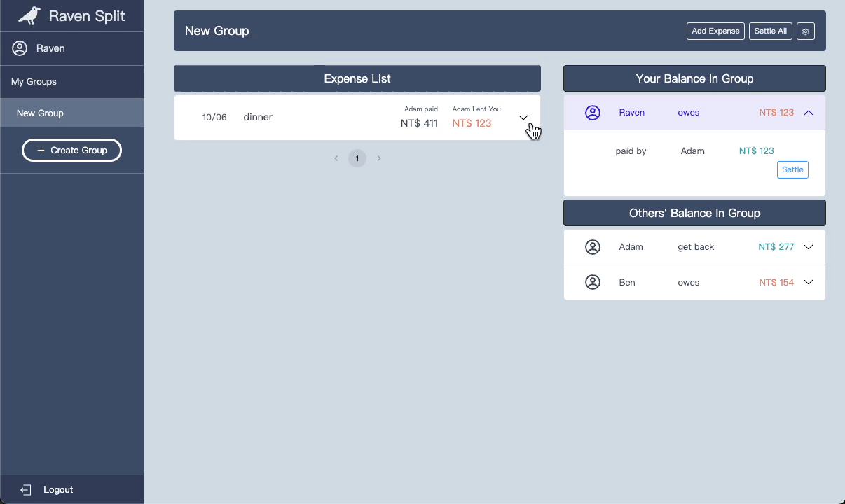Settle the debt to Adam
Image resolution: width=845 pixels, height=504 pixels.
(792, 169)
